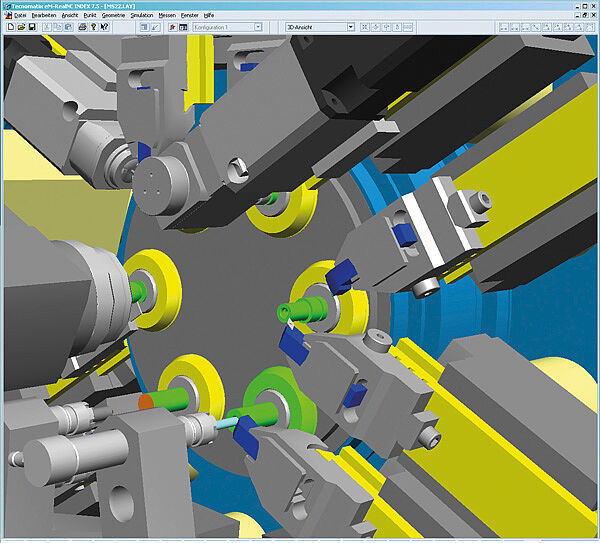Click the first view control icon right of 3D-Ansicht

pos(365,27)
